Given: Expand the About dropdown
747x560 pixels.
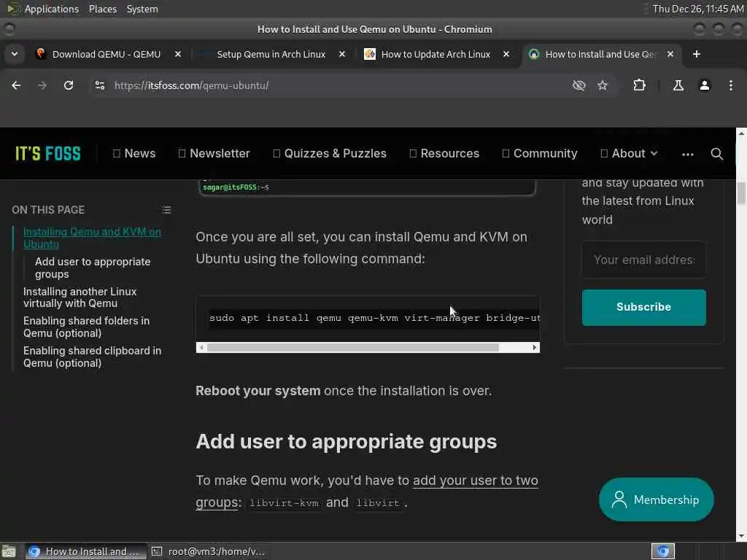Looking at the screenshot, I should pos(629,153).
